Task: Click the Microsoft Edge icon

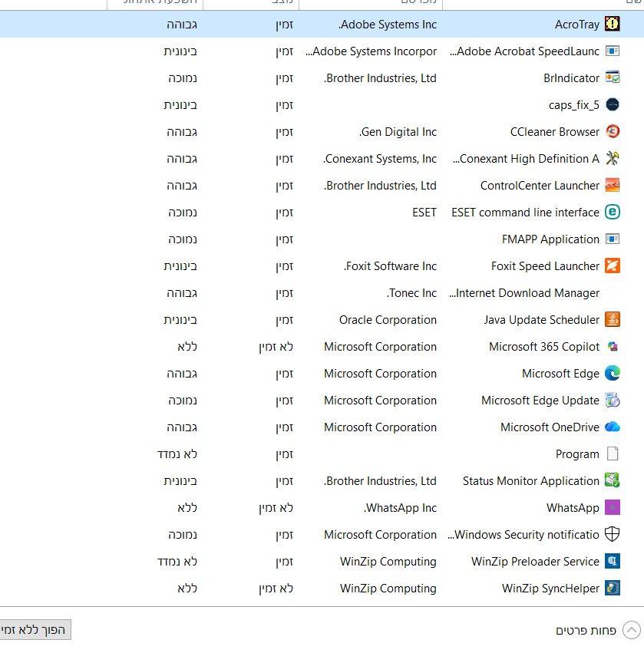Action: (x=612, y=373)
